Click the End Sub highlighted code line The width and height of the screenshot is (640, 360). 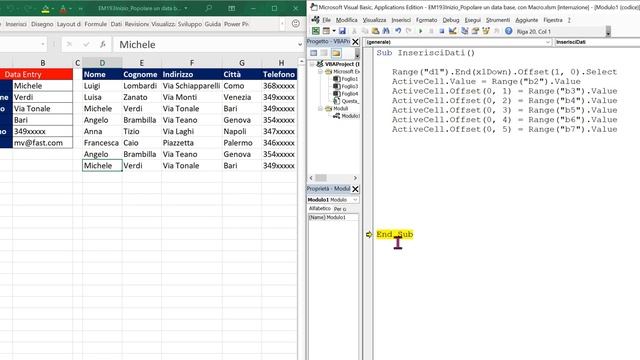click(395, 234)
